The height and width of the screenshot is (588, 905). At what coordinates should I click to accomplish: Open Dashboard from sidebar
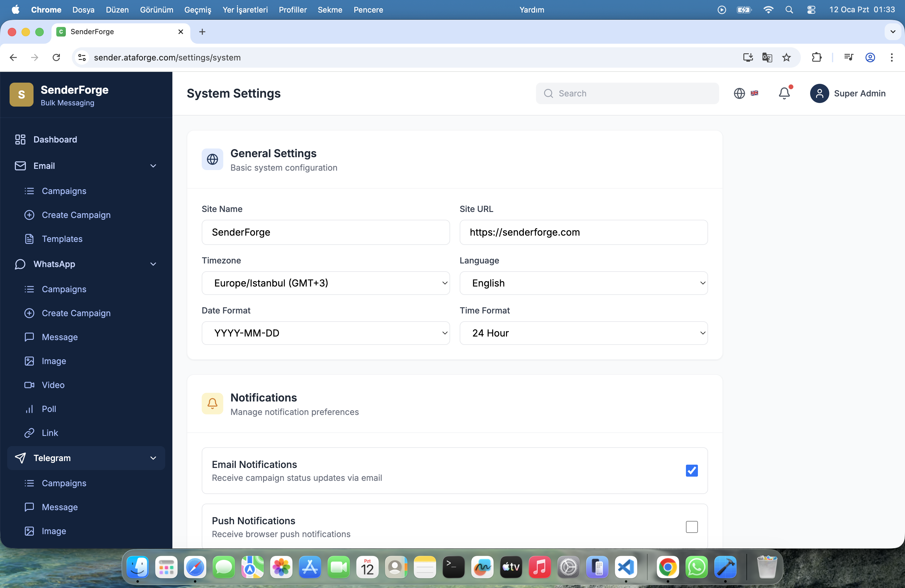(55, 140)
